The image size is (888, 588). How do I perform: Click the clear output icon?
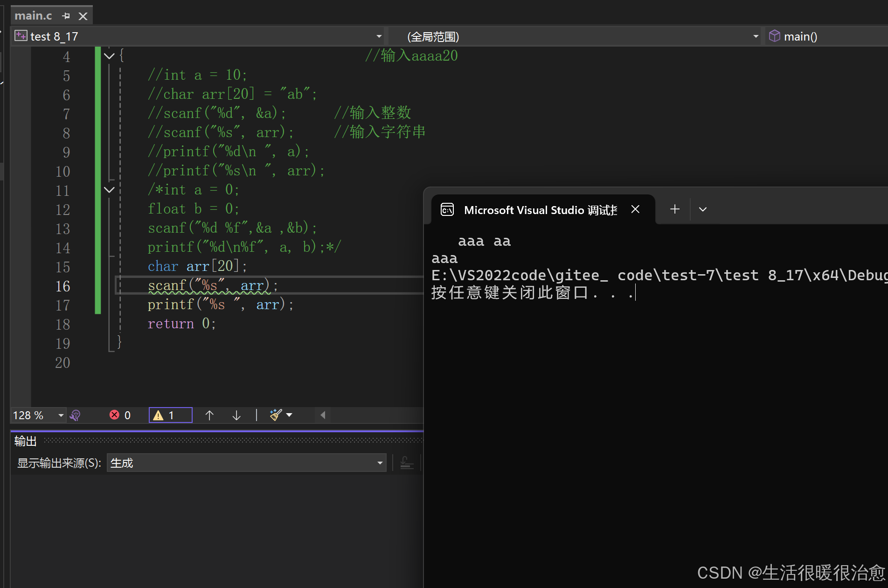click(x=407, y=463)
